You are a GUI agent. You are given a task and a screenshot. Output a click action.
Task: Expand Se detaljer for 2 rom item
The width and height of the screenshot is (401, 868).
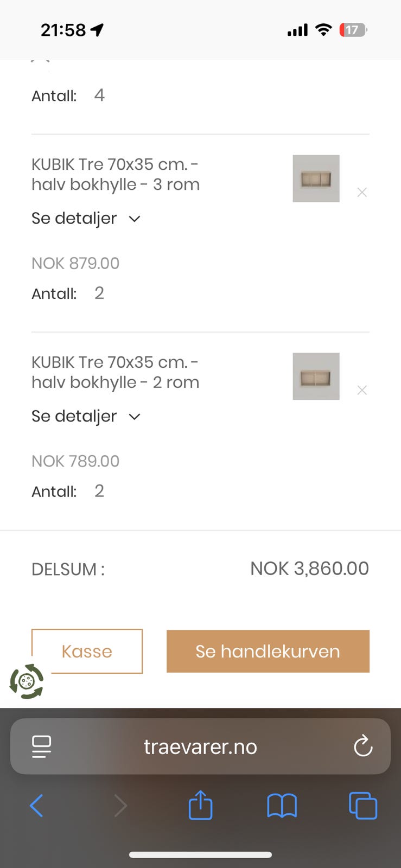86,416
